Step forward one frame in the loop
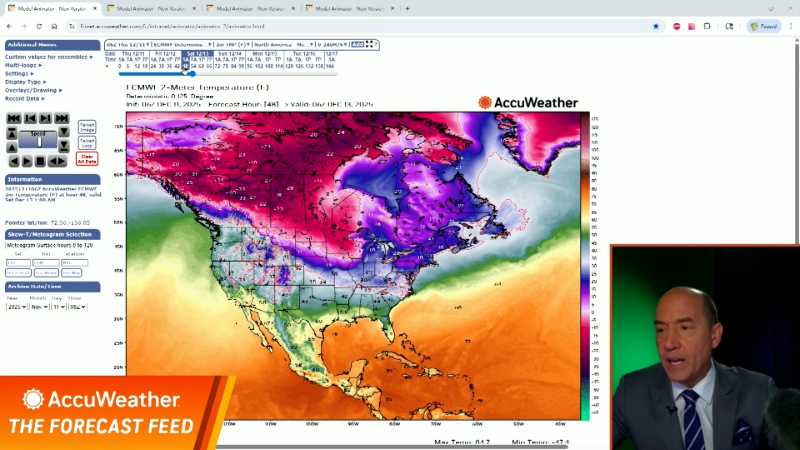This screenshot has width=800, height=450. (x=46, y=119)
